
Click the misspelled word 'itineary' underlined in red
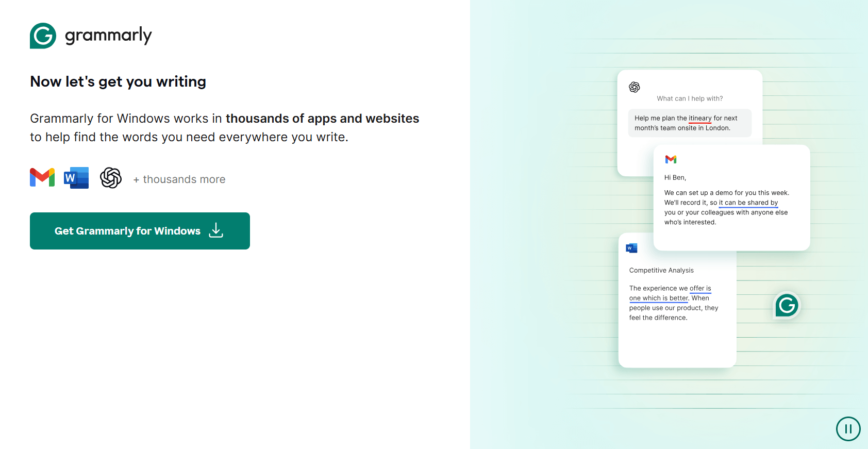coord(700,118)
